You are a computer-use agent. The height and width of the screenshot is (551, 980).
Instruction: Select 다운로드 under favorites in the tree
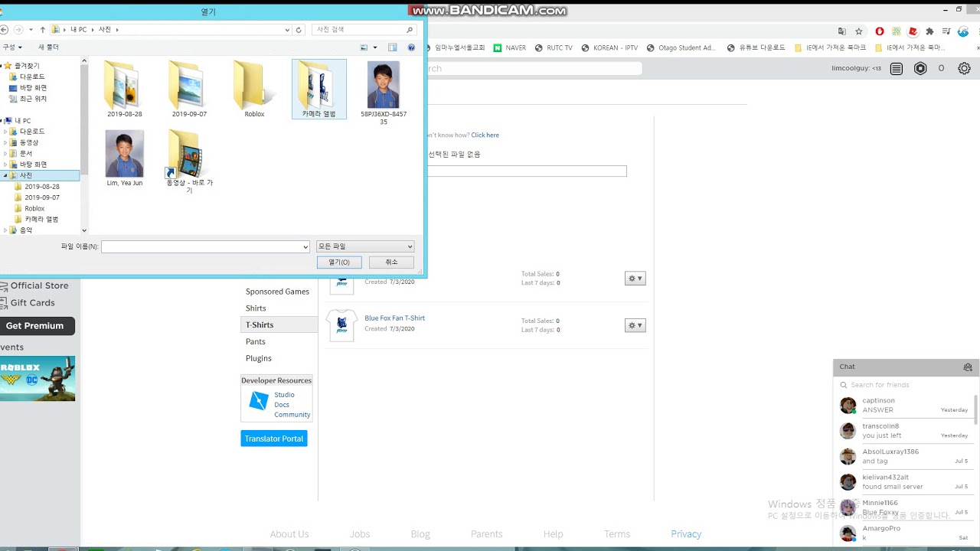pyautogui.click(x=32, y=77)
